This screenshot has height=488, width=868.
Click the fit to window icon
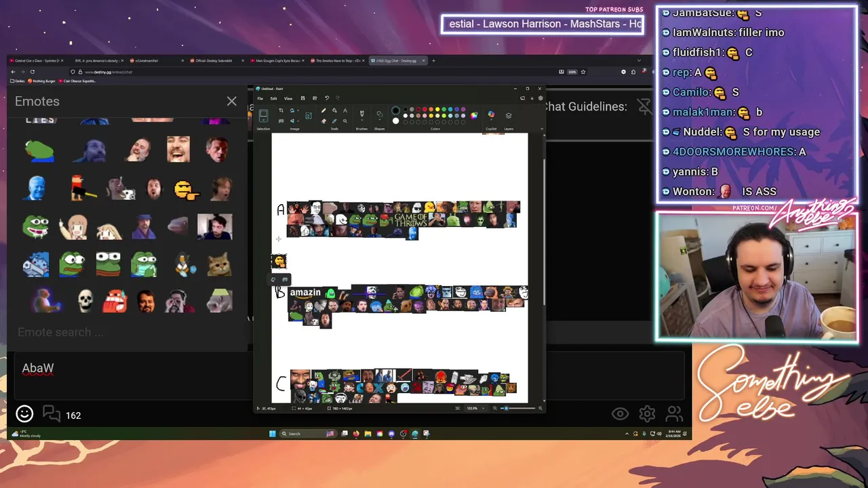(458, 408)
